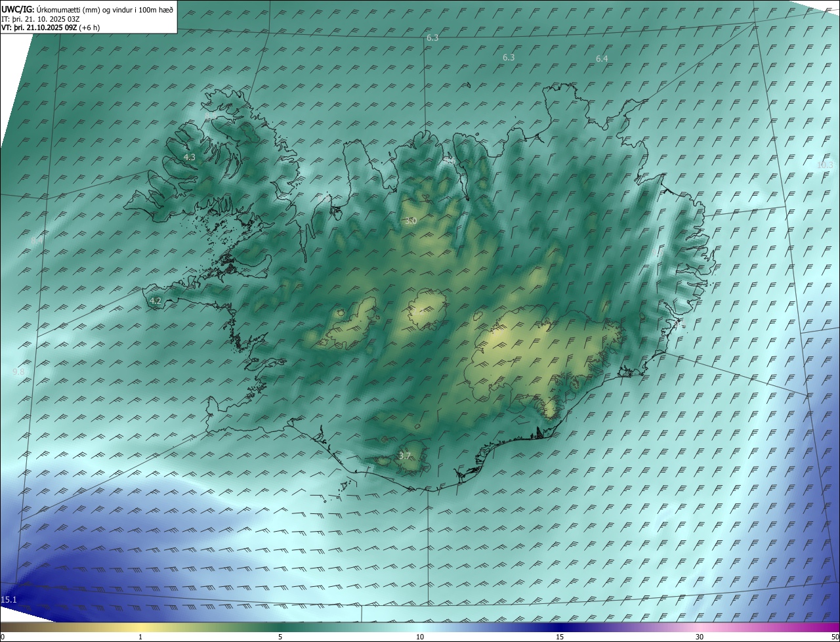The width and height of the screenshot is (840, 642).
Task: Select the VT valid time line 09Z (+6 h)
Action: 51,27
